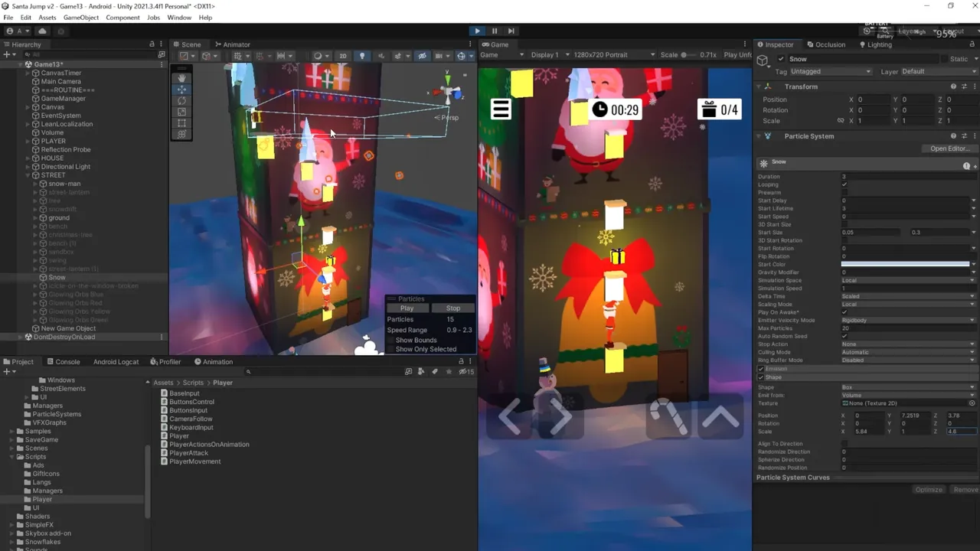Image resolution: width=980 pixels, height=551 pixels.
Task: Open the Account dropdown
Action: (18, 31)
